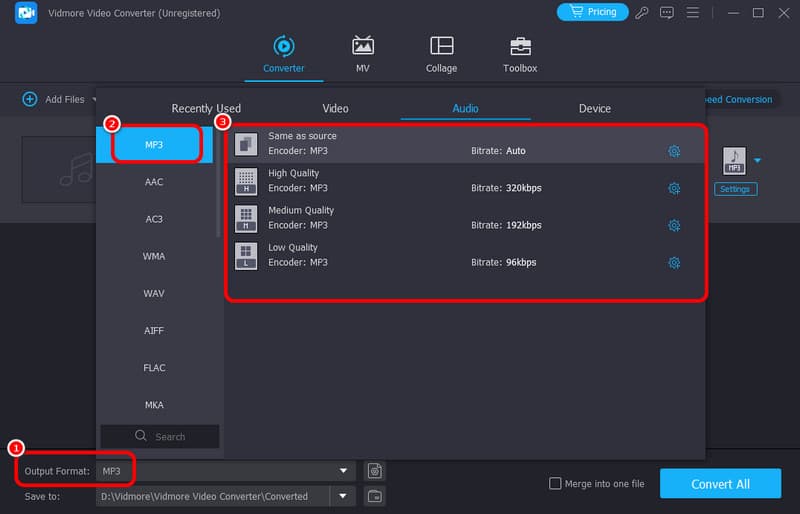Click the Pricing button
Viewport: 800px width, 514px height.
click(592, 12)
